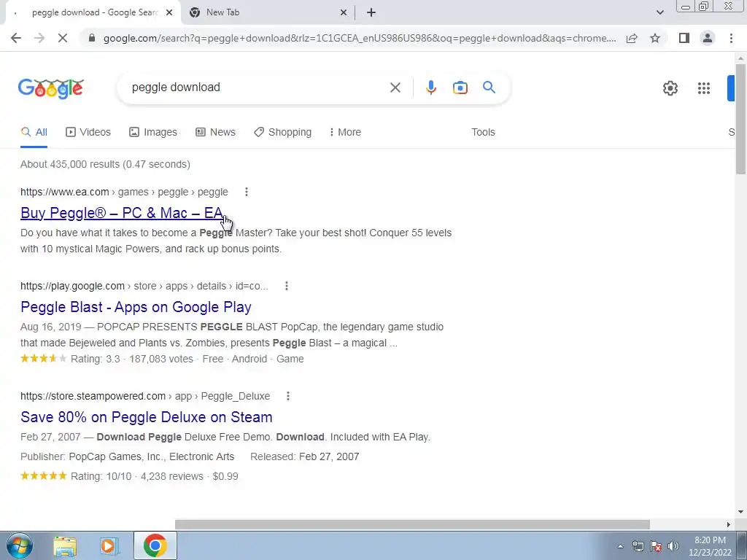Open the search Tools options
The height and width of the screenshot is (560, 747).
coord(483,133)
